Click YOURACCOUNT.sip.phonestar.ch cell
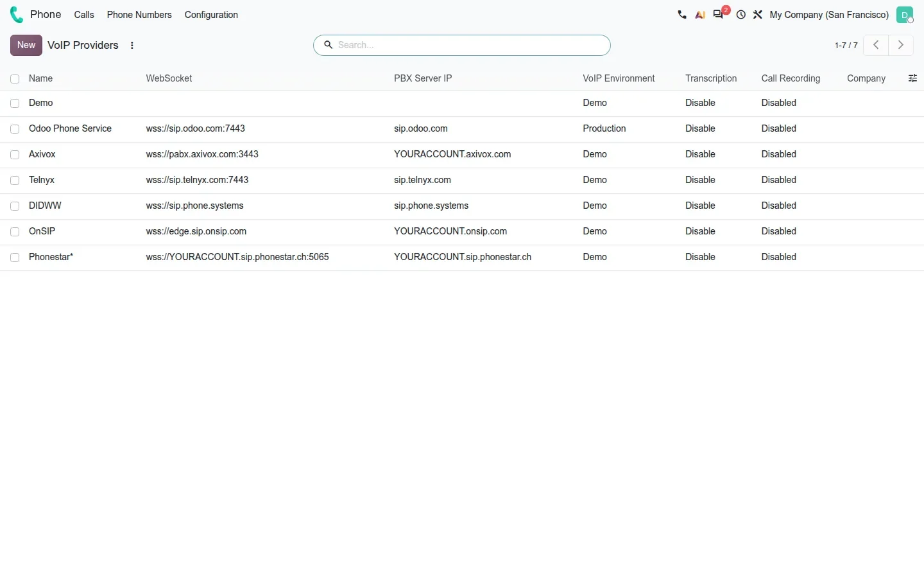Image resolution: width=924 pixels, height=578 pixels. (463, 257)
